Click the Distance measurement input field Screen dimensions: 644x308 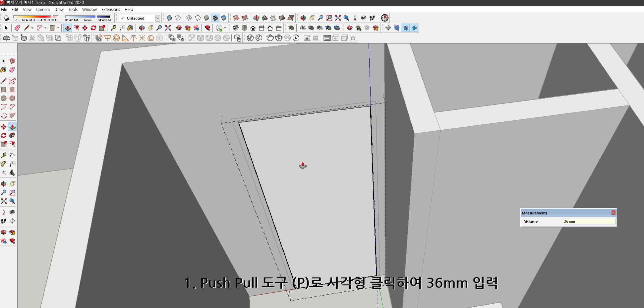pyautogui.click(x=589, y=221)
